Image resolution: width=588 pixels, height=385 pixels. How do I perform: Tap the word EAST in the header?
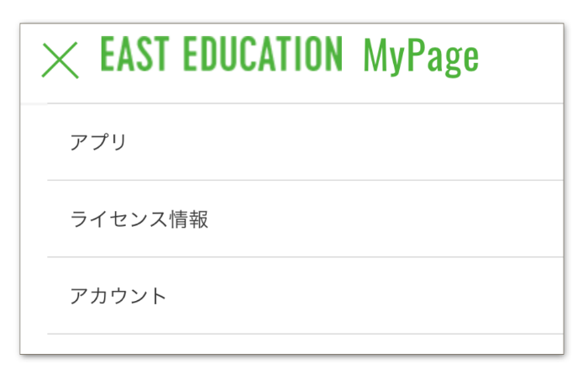point(134,54)
